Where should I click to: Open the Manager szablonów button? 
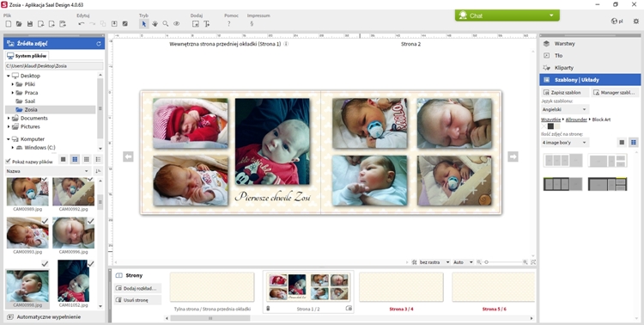pyautogui.click(x=616, y=93)
